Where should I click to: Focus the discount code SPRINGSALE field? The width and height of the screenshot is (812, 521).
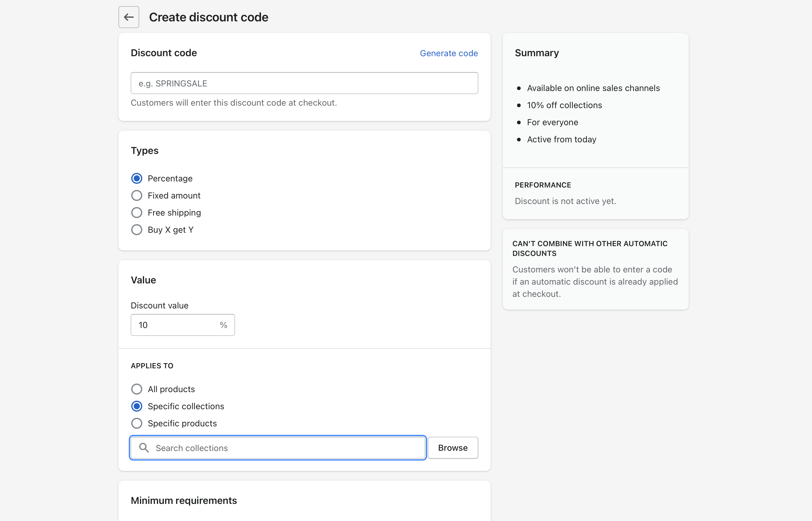(304, 83)
